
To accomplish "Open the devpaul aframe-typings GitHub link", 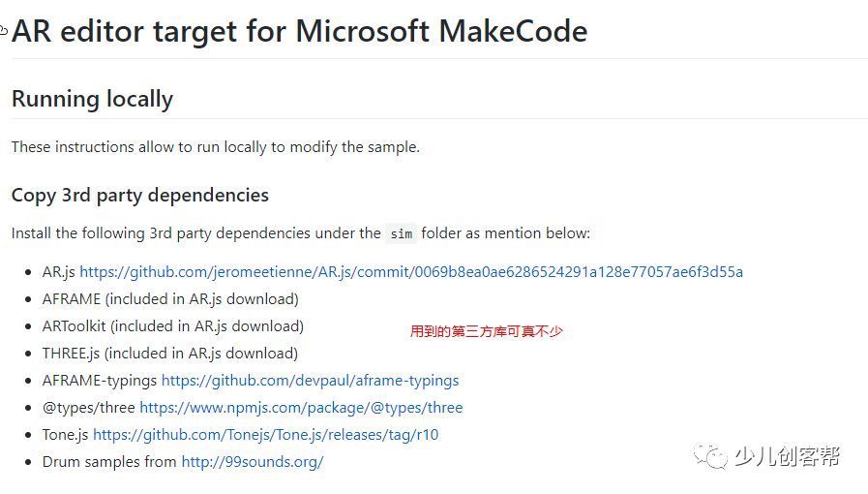I will (310, 381).
